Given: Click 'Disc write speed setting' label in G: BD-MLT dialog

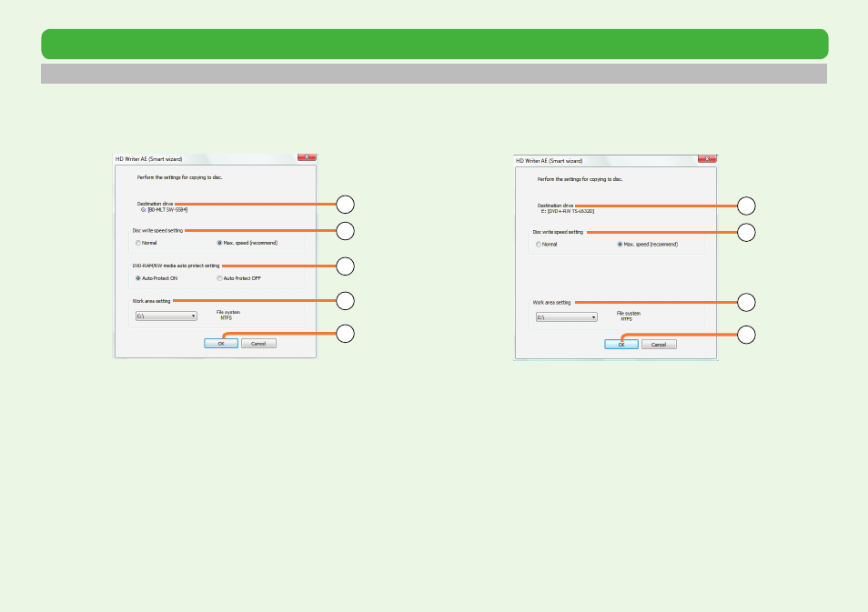Looking at the screenshot, I should (157, 230).
